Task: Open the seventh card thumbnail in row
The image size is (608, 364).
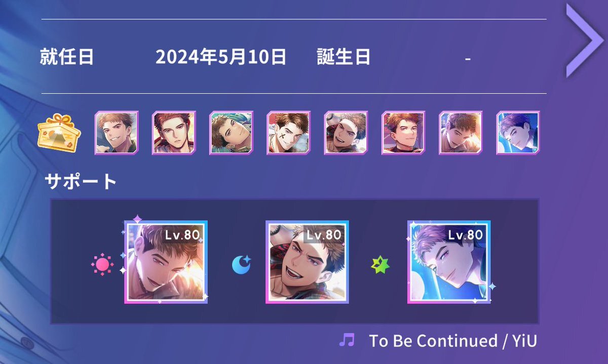Action: coord(461,133)
